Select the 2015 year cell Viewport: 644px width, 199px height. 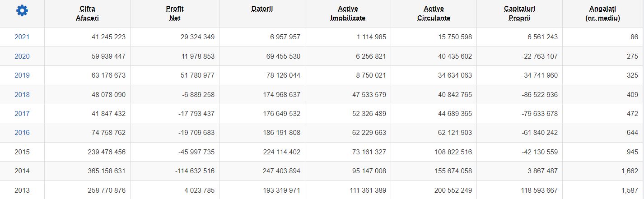[x=22, y=152]
